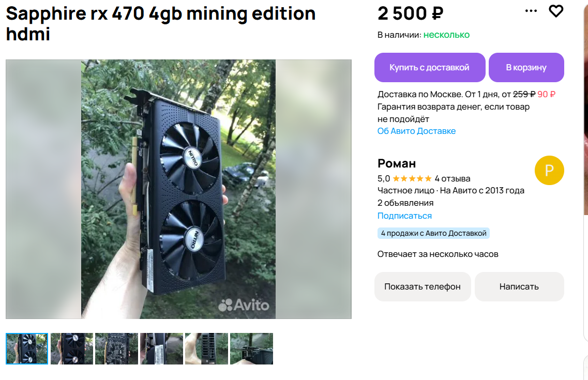Image resolution: width=588 pixels, height=380 pixels.
Task: View the fourth photo thumbnail
Action: tap(161, 348)
